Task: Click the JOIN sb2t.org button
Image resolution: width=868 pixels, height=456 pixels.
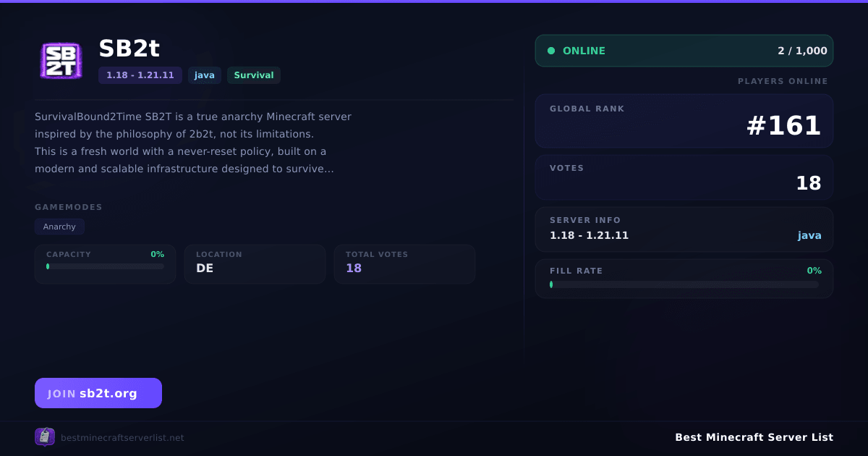Action: (x=98, y=393)
